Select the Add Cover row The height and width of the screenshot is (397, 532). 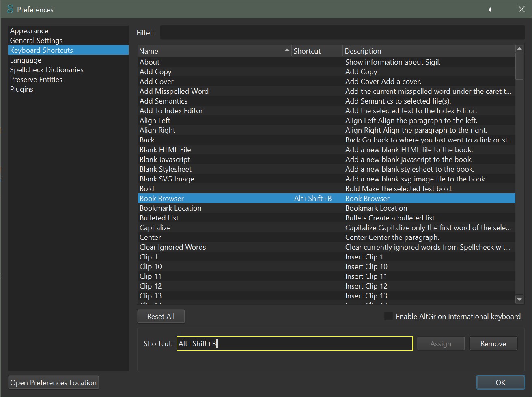326,82
